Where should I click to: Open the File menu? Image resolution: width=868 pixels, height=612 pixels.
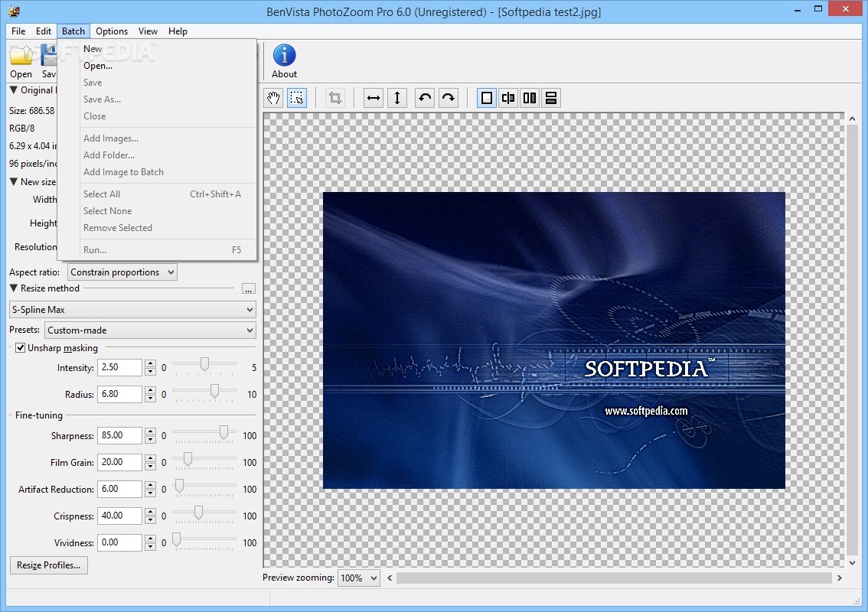pos(18,31)
